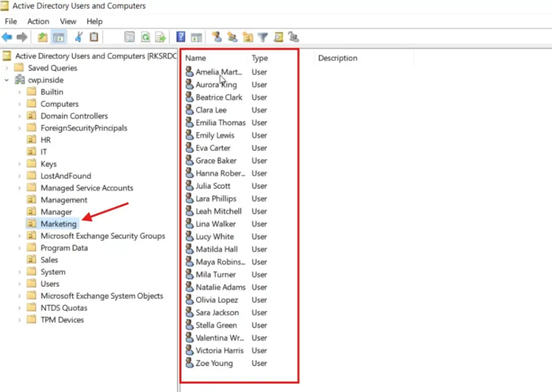Collapse the cwp.inside domain node

click(6, 80)
